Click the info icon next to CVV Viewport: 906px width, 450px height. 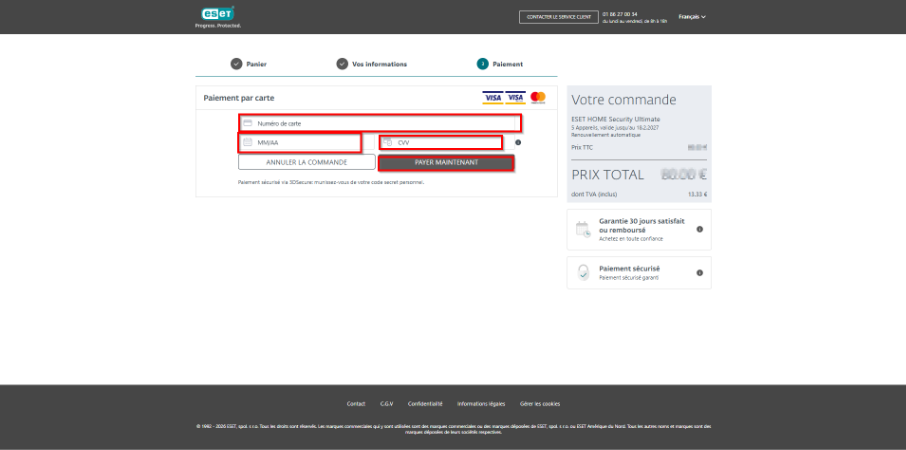[x=518, y=142]
